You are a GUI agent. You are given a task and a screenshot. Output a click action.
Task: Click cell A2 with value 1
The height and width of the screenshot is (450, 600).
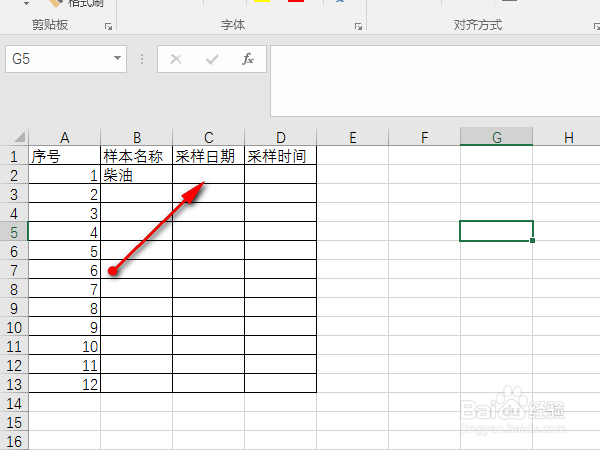[x=64, y=175]
